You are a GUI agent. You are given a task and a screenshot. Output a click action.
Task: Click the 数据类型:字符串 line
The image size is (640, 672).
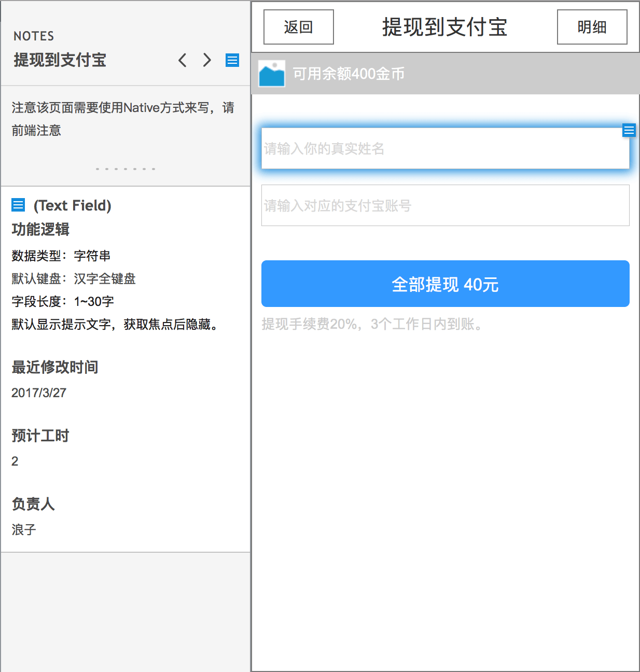pos(61,256)
